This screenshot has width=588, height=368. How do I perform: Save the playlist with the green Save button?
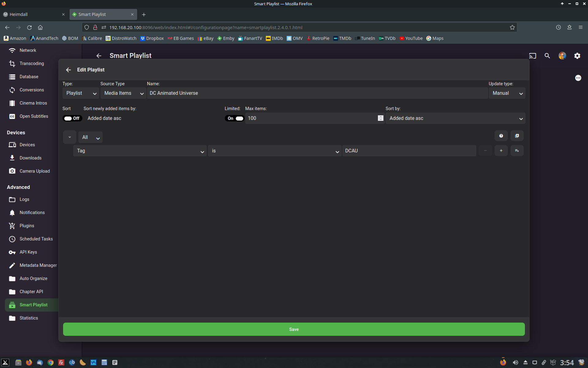point(294,329)
